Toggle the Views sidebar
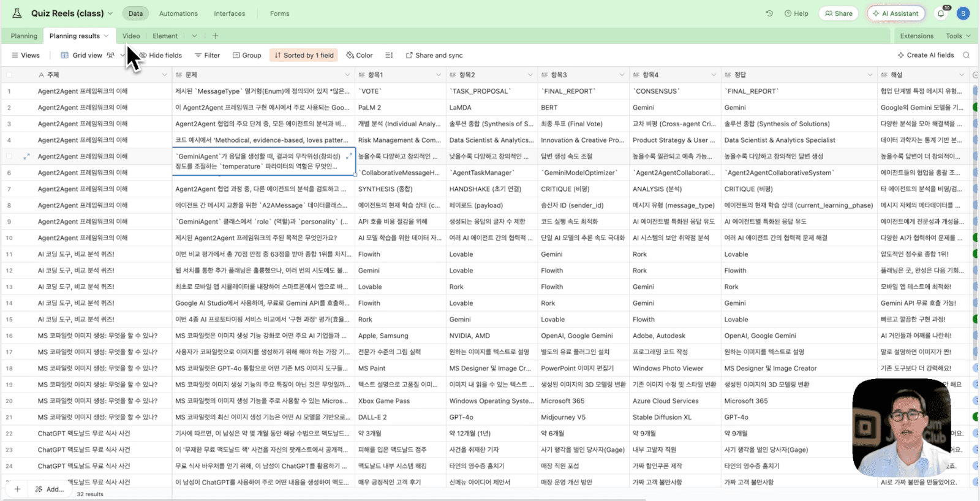 [x=26, y=55]
